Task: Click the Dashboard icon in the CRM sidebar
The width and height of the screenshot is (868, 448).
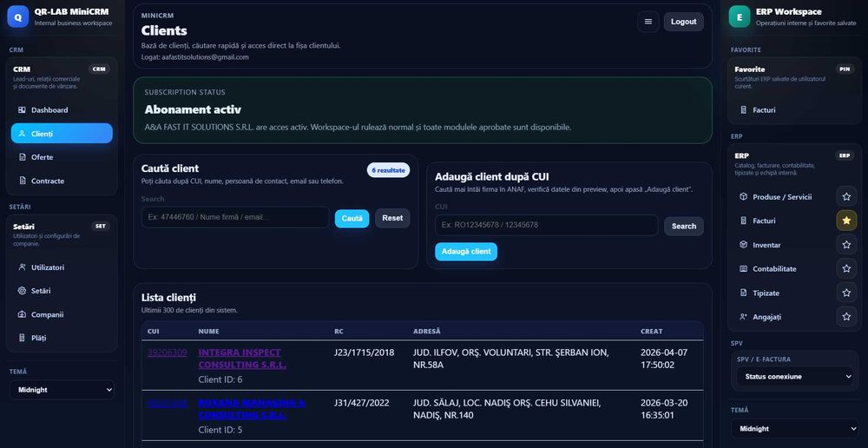Action: tap(23, 110)
